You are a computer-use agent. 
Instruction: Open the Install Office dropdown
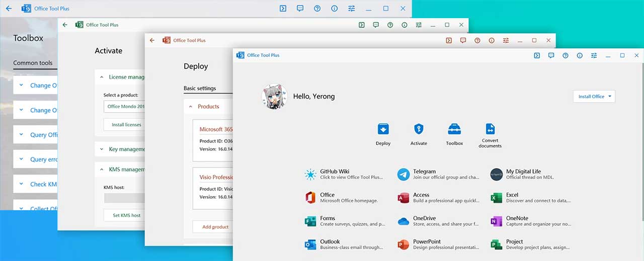pyautogui.click(x=594, y=96)
